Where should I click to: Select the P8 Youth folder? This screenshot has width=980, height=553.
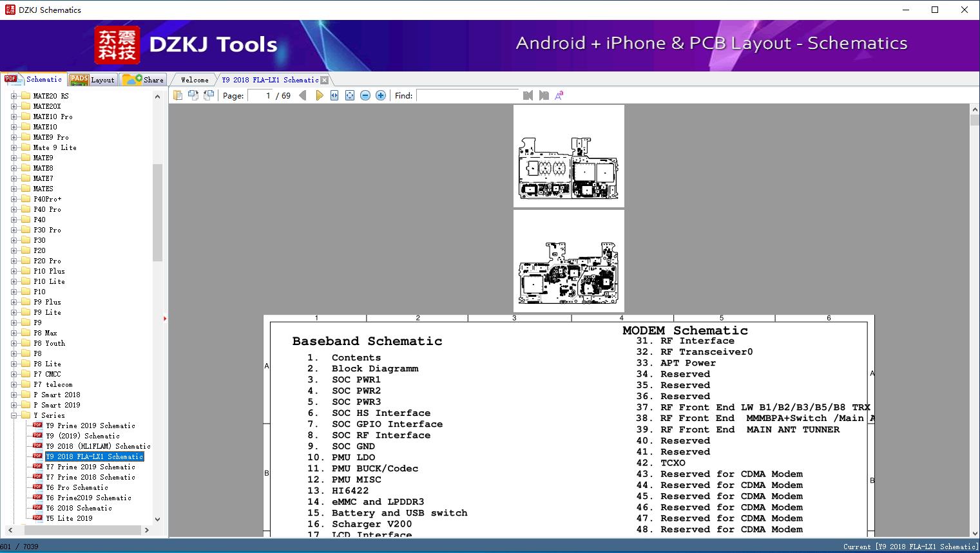[50, 343]
